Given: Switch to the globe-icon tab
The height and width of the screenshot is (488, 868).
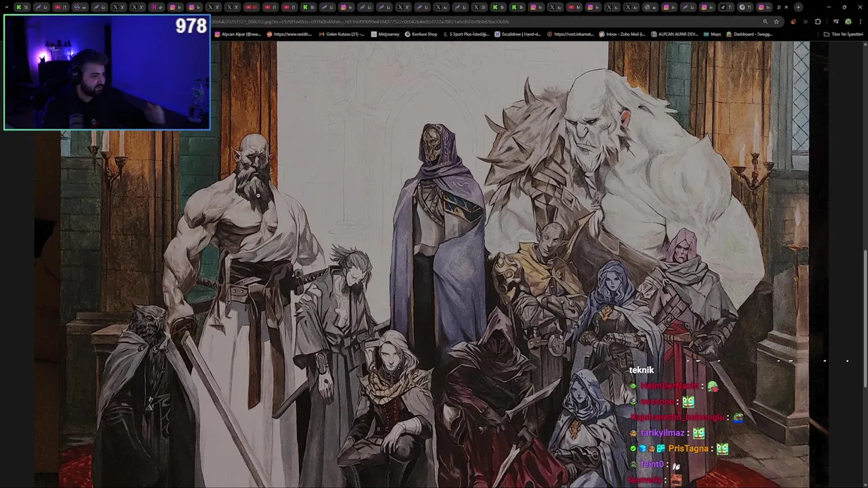Looking at the screenshot, I should click(650, 7).
